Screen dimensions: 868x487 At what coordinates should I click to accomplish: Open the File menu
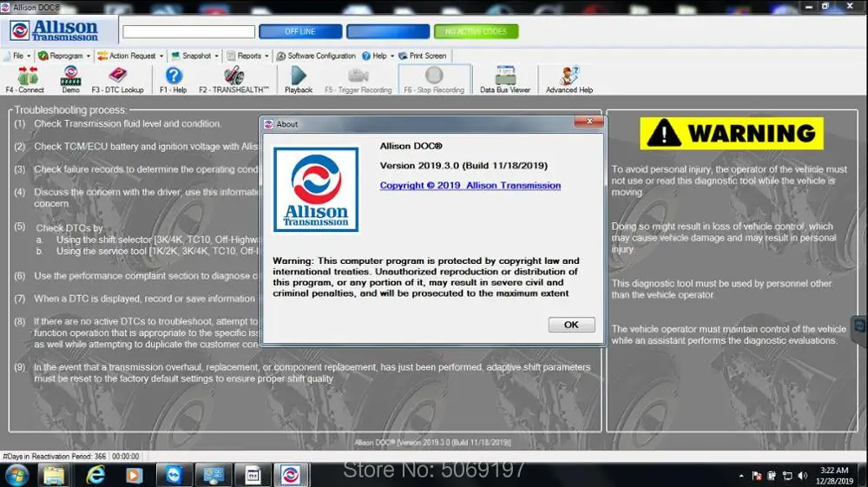coord(17,56)
